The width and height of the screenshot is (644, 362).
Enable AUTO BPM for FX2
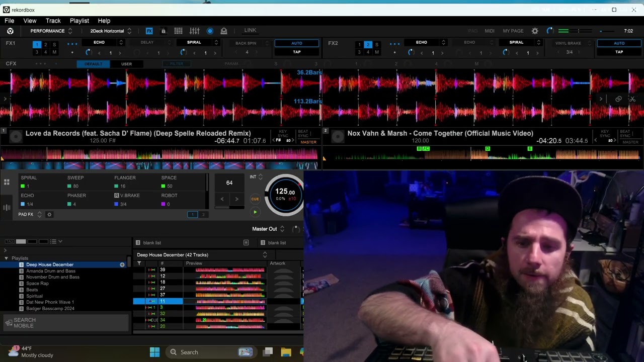pyautogui.click(x=619, y=43)
